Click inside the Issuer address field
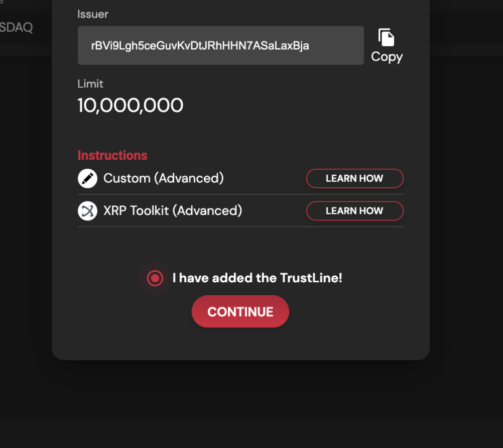503x448 pixels. [x=221, y=46]
